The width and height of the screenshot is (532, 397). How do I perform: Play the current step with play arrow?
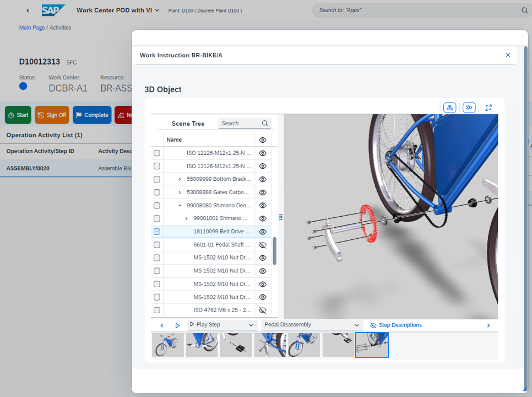(x=177, y=325)
